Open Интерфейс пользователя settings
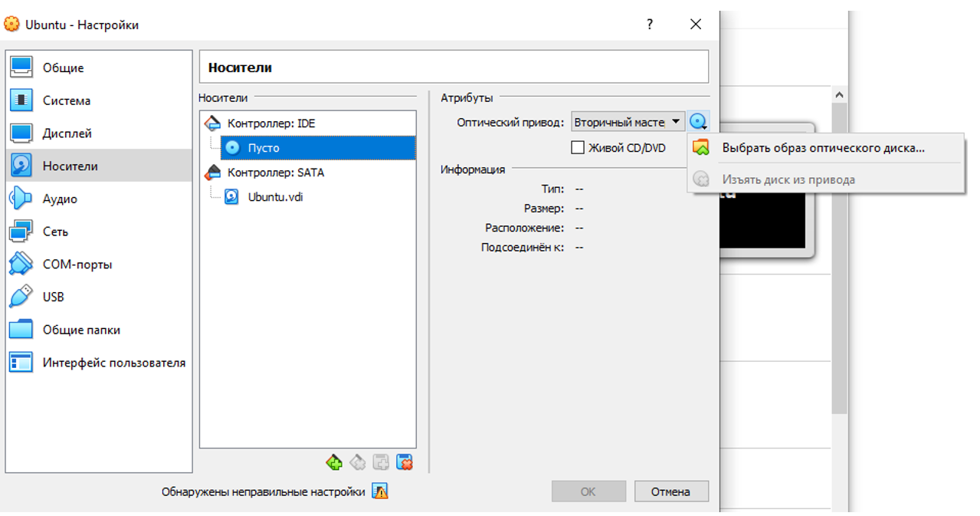Image resolution: width=980 pixels, height=516 pixels. (98, 363)
